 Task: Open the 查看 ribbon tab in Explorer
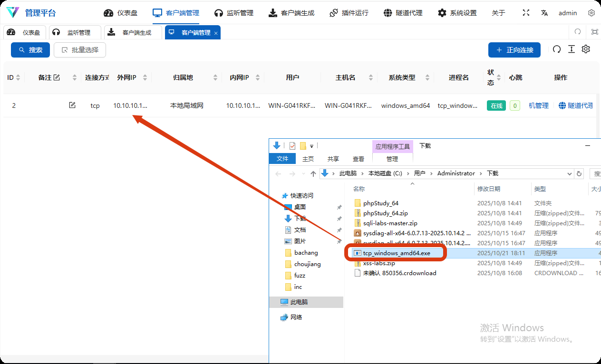358,159
